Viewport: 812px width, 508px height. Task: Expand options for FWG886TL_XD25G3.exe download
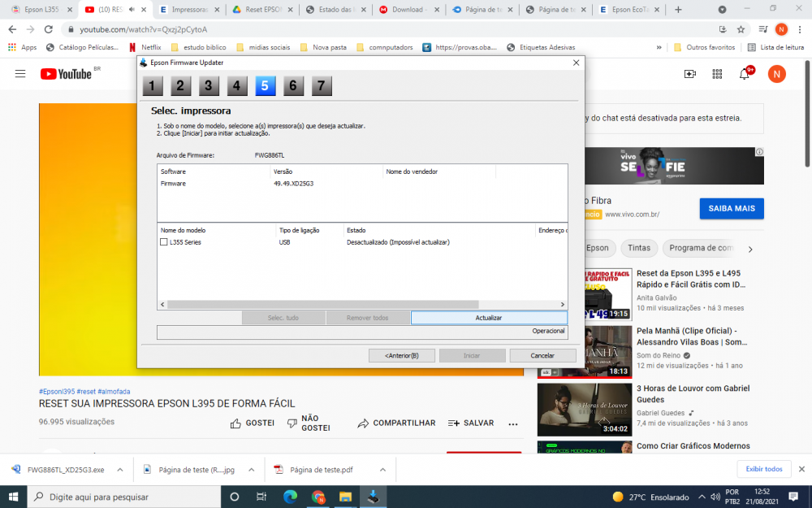click(x=120, y=470)
